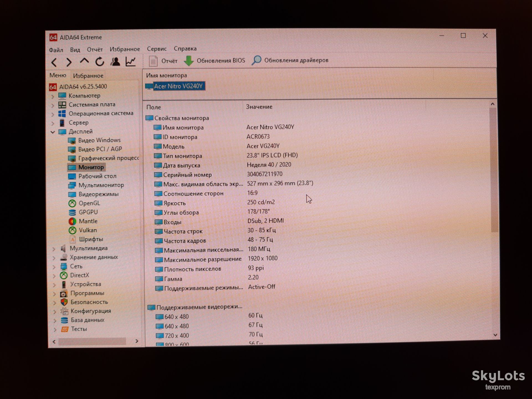The height and width of the screenshot is (399, 532).
Task: Open the Файл menu
Action: click(x=56, y=50)
